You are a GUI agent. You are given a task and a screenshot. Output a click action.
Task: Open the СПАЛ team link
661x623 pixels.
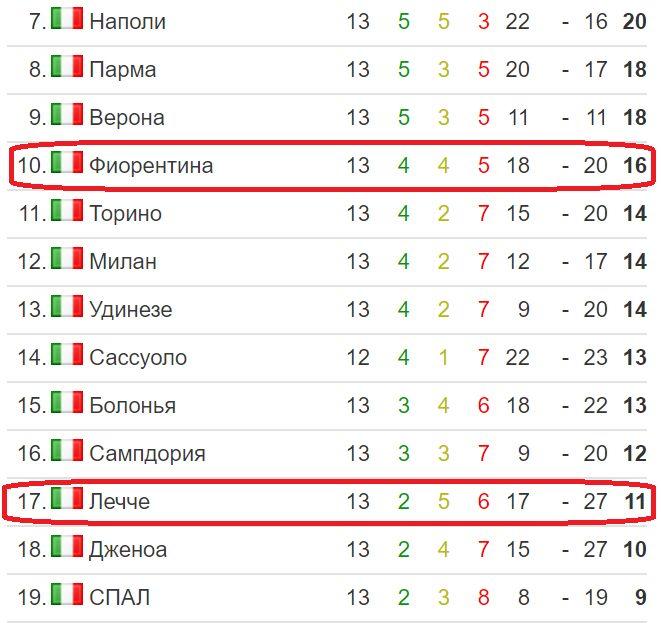tap(120, 597)
